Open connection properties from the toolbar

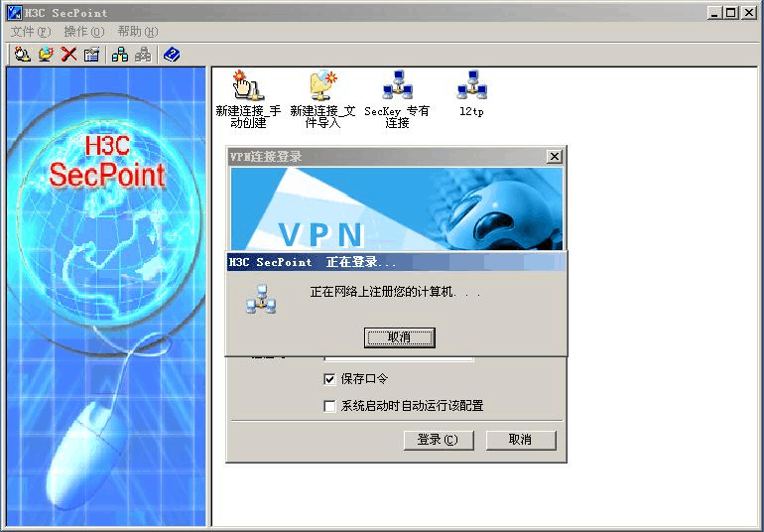91,55
